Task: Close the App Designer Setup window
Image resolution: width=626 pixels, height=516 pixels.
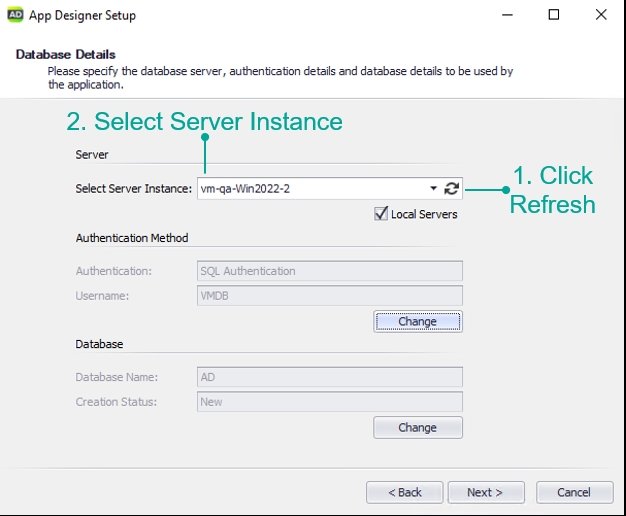Action: point(601,15)
